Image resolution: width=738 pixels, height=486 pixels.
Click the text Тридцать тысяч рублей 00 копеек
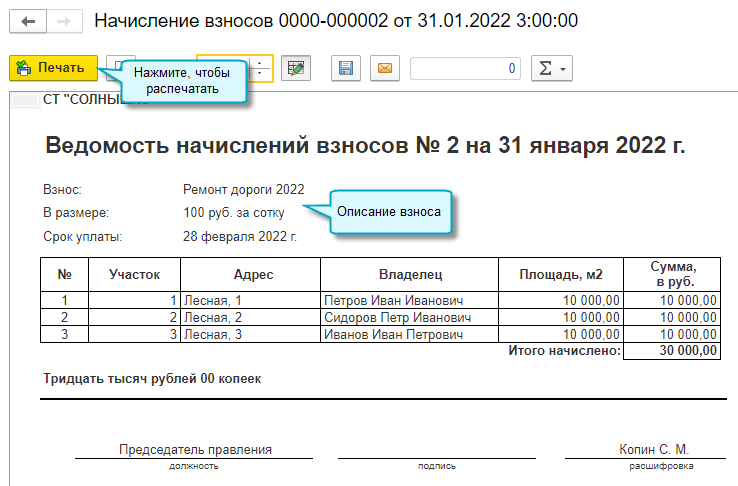click(152, 379)
